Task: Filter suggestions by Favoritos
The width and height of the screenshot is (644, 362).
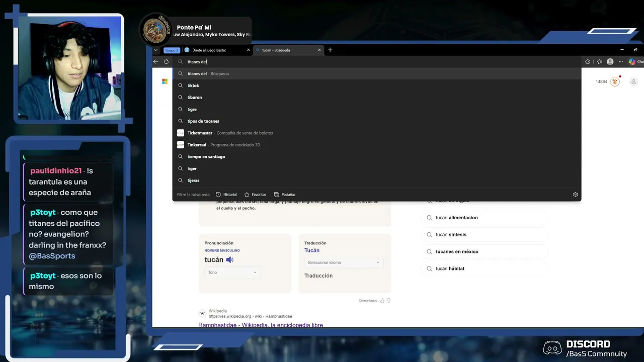Action: pos(255,195)
